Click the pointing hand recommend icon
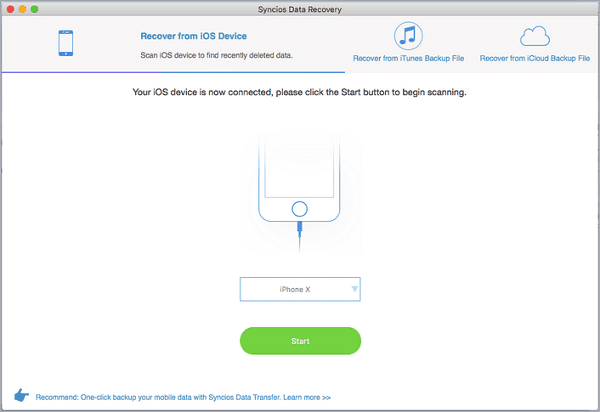 point(21,396)
